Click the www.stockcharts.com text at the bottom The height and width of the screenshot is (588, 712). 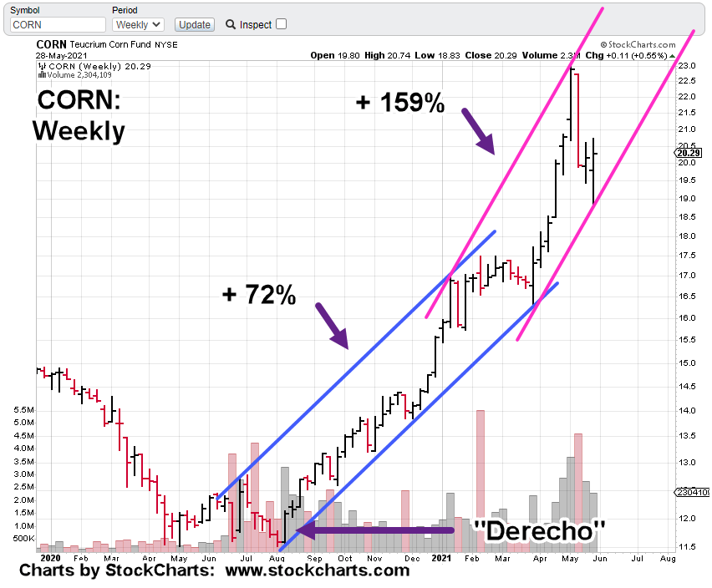click(318, 571)
